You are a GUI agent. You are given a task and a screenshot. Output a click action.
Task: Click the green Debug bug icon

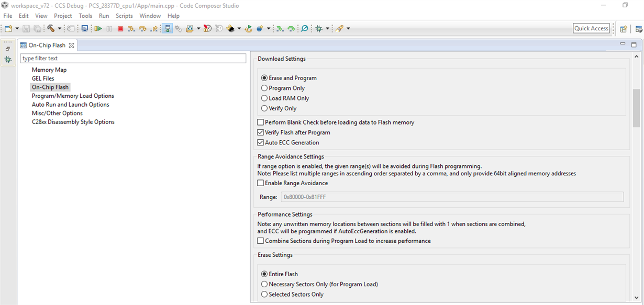319,29
